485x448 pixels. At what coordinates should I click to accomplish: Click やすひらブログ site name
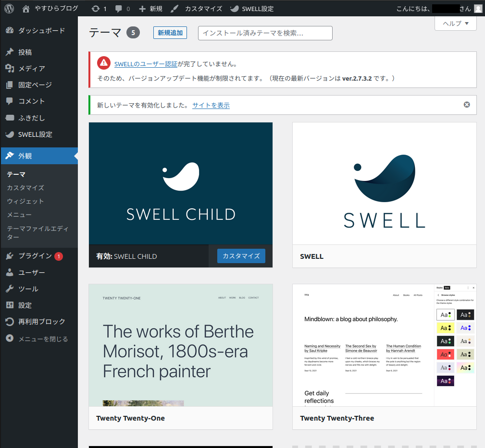point(56,8)
